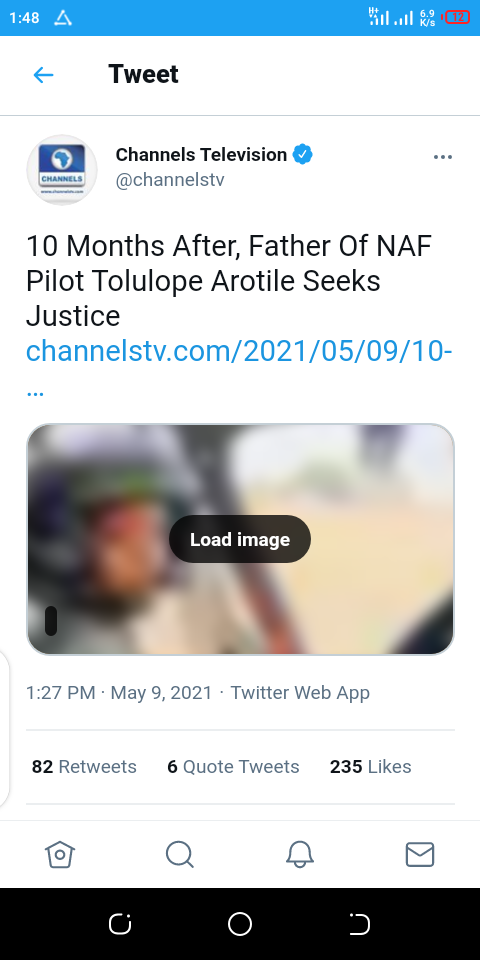This screenshot has height=960, width=480.
Task: View the 6 Quote Tweets list
Action: pos(233,767)
